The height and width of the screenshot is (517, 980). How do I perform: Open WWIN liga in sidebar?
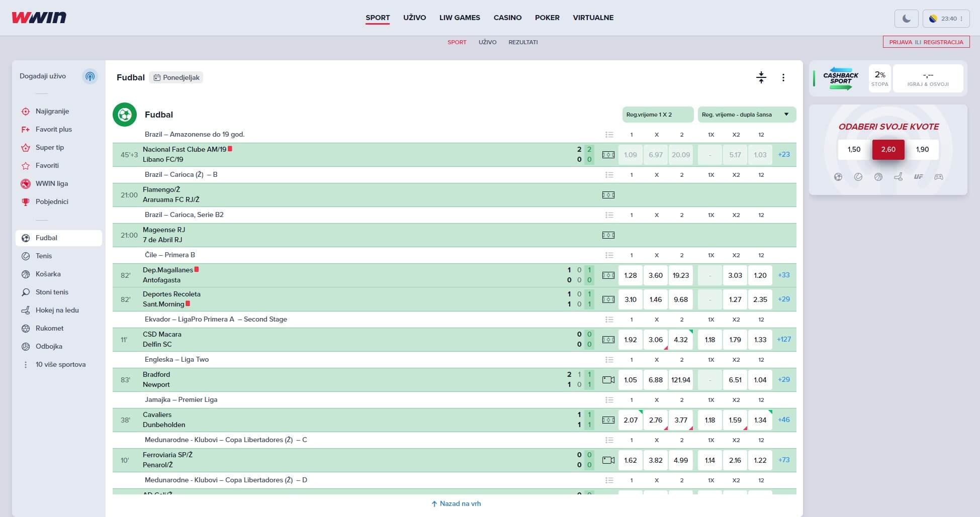[x=59, y=183]
